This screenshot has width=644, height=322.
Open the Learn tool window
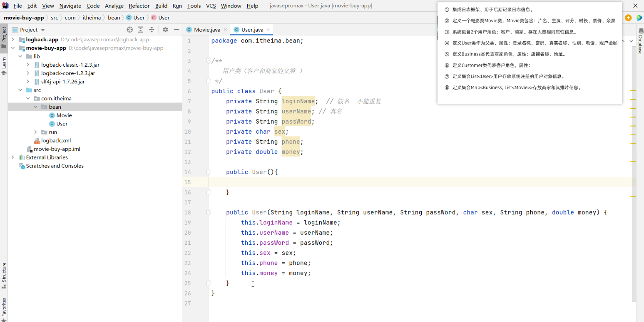click(x=4, y=66)
